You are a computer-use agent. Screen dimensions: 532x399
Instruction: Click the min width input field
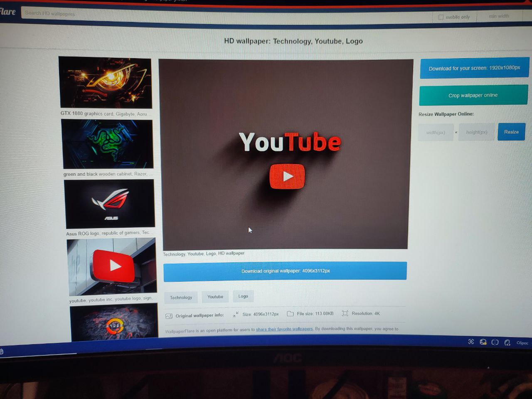coord(499,16)
